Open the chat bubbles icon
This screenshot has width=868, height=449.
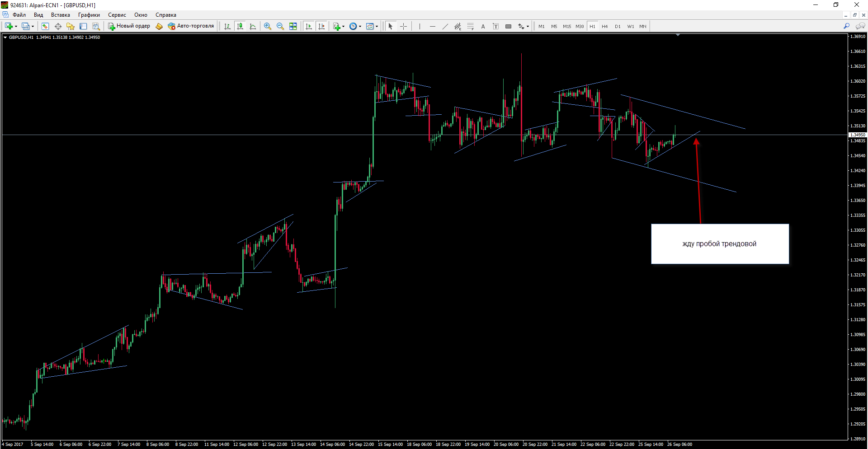pos(860,26)
